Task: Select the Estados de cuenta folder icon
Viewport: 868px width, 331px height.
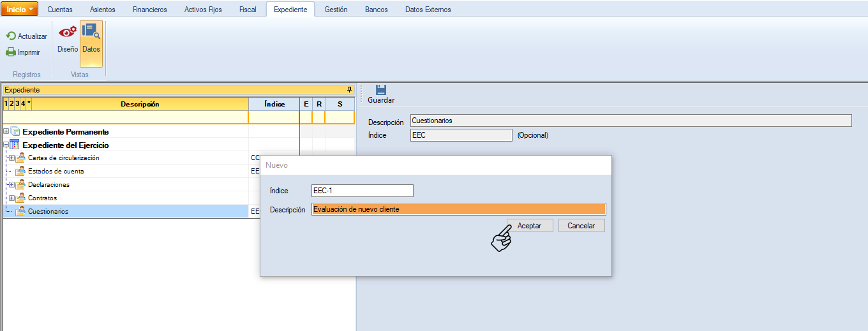Action: click(x=20, y=172)
